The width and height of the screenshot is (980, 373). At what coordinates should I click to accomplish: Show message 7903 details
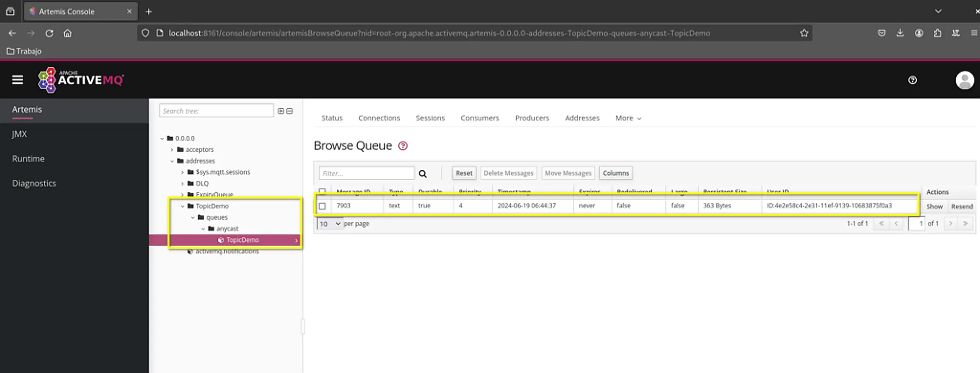click(x=934, y=207)
